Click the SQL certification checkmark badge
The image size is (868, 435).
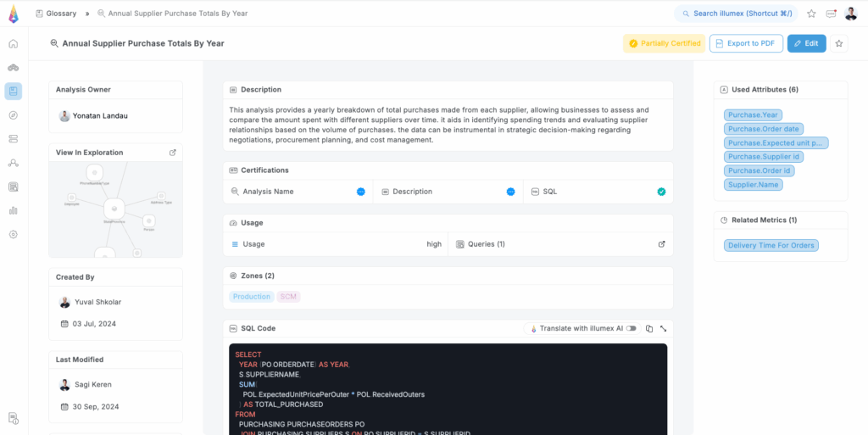(661, 192)
